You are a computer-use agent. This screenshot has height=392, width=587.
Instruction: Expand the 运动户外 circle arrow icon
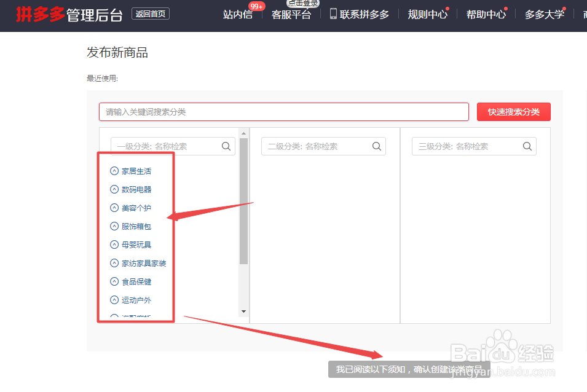[x=114, y=300]
